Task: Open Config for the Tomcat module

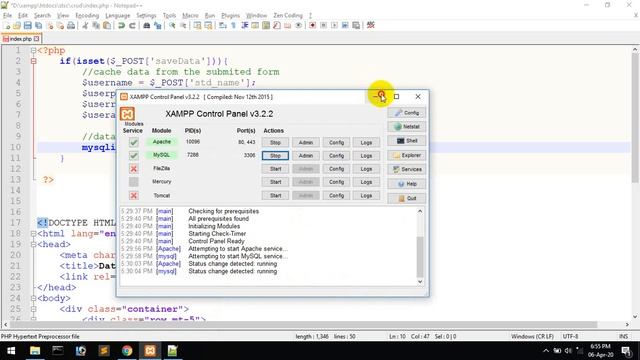Action: pyautogui.click(x=336, y=196)
